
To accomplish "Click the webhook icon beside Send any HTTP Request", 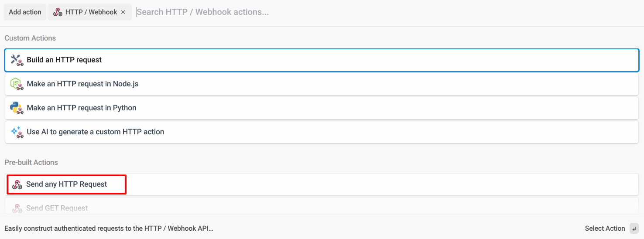I will [x=17, y=184].
